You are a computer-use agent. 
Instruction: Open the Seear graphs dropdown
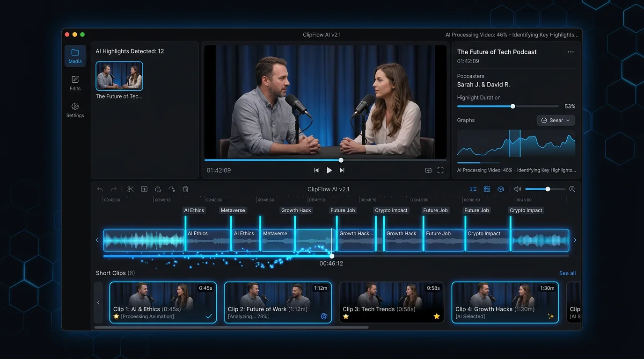pyautogui.click(x=556, y=120)
